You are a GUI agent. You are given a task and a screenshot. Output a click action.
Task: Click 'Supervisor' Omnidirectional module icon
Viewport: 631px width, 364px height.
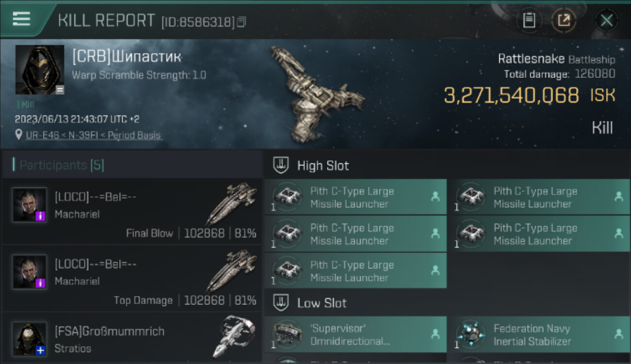[x=287, y=334]
